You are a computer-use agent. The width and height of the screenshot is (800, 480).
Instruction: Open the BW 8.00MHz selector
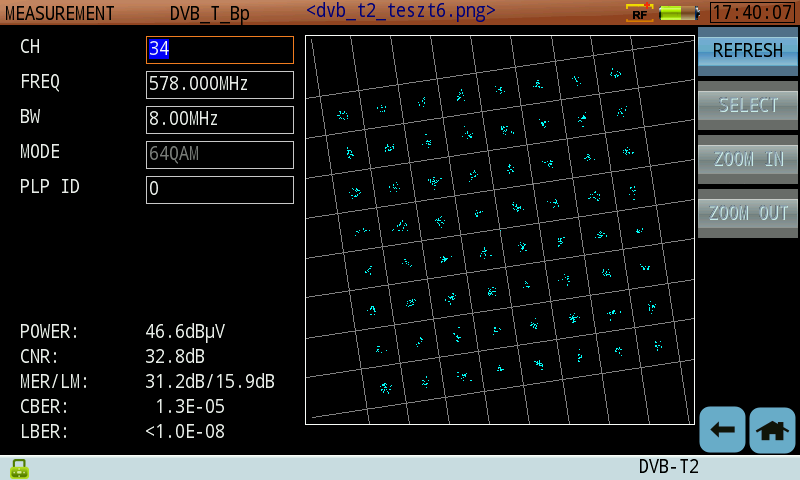pyautogui.click(x=220, y=120)
